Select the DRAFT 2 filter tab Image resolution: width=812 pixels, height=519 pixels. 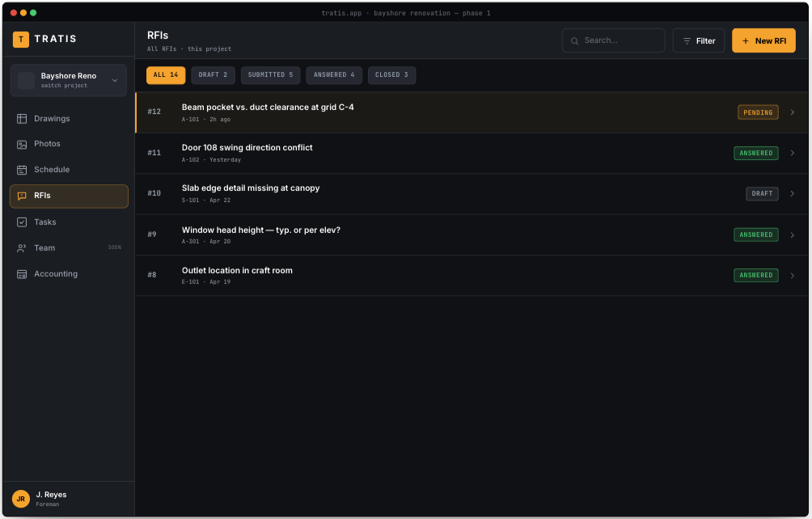(x=213, y=75)
